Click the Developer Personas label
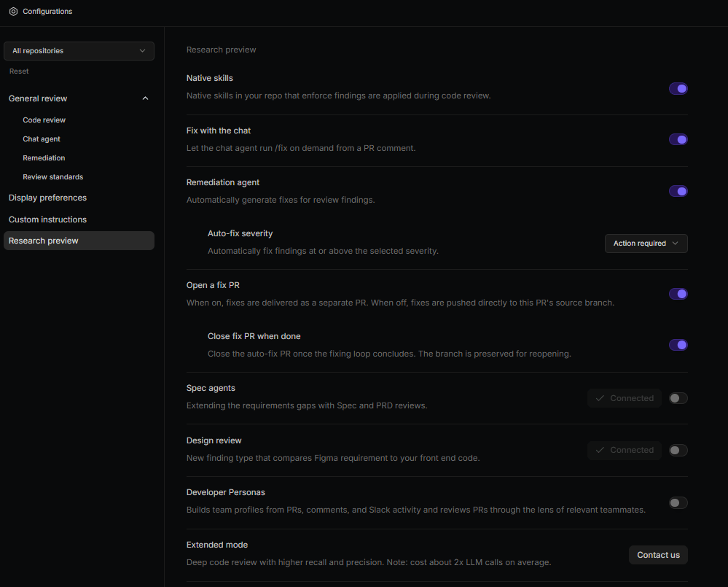 [x=226, y=492]
